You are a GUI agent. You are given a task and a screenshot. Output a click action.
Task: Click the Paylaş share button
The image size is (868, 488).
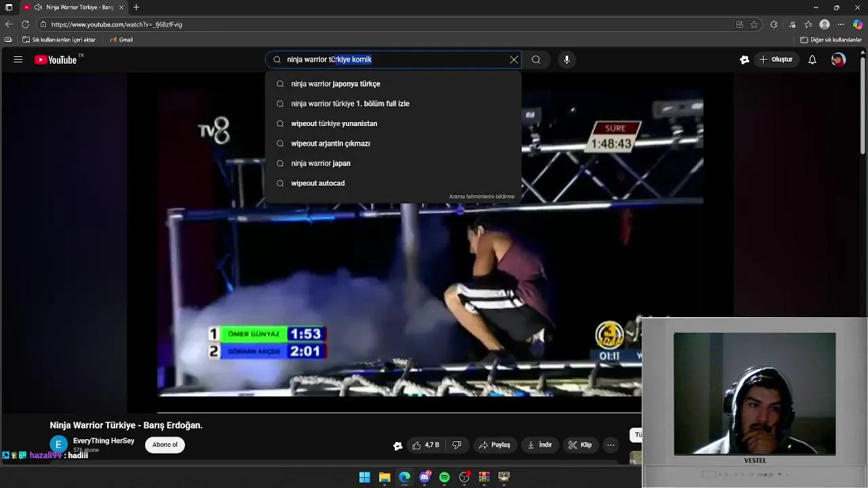click(495, 445)
